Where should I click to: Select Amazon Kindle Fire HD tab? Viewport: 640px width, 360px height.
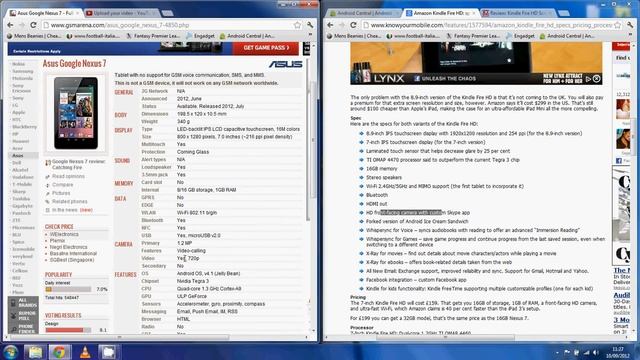point(441,13)
